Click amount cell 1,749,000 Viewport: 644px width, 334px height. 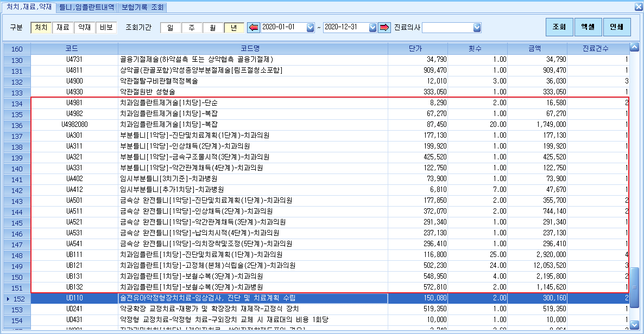[537, 124]
